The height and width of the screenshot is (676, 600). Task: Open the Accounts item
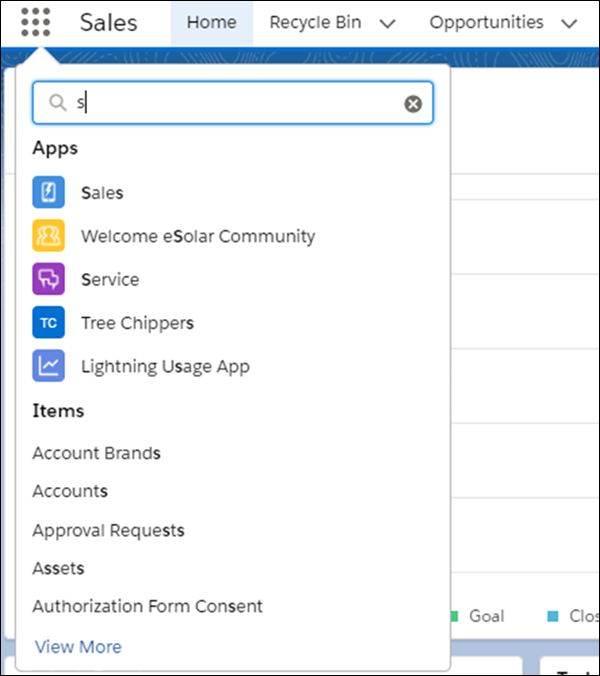tap(70, 491)
